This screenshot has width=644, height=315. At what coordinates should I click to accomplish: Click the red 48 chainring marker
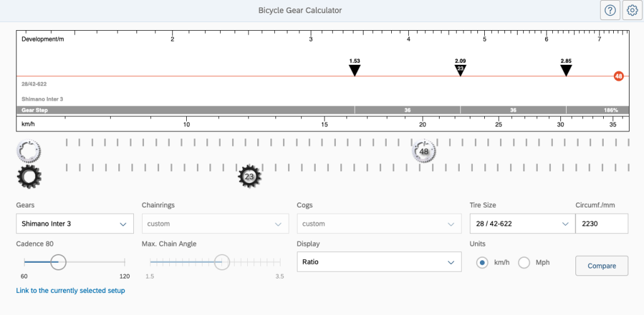coord(619,77)
